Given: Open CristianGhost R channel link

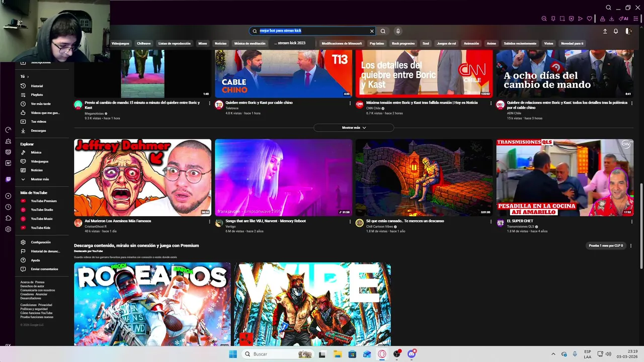Looking at the screenshot, I should point(96,226).
